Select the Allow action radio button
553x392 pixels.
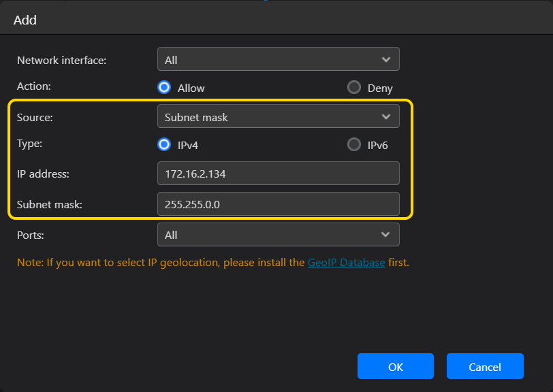coord(164,87)
